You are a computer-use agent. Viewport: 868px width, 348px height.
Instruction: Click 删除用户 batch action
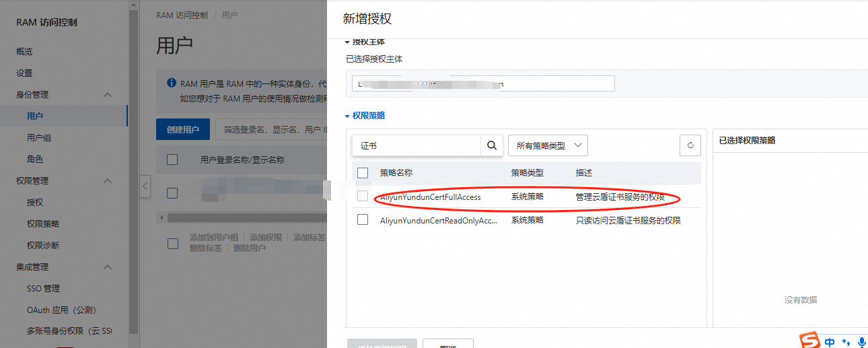[x=250, y=248]
